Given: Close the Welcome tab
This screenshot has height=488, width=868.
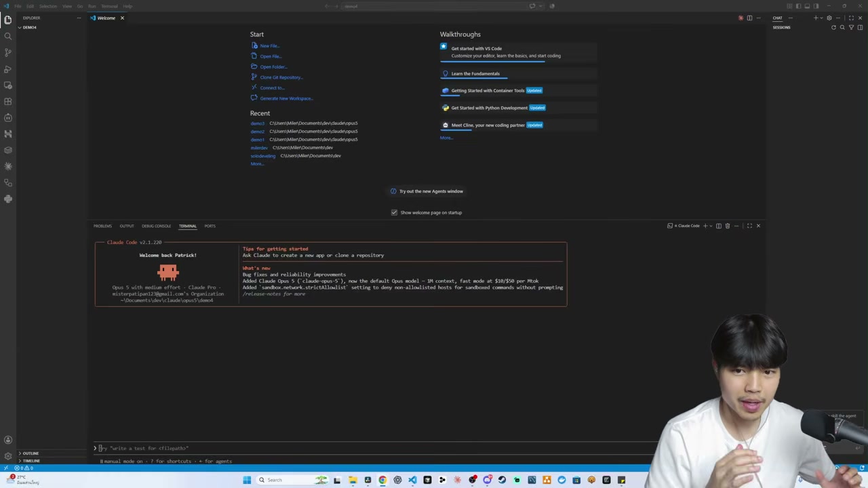Looking at the screenshot, I should coord(122,18).
